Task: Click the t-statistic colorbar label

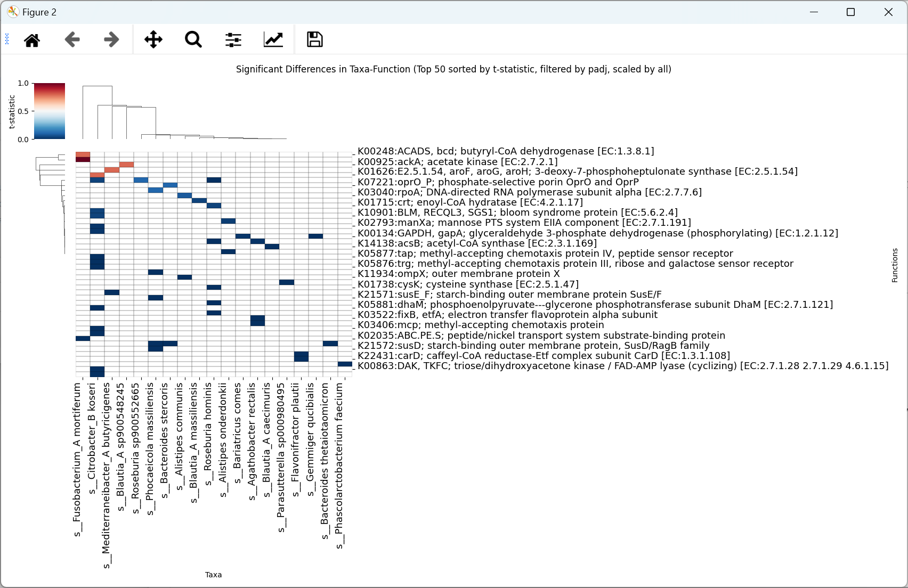Action: (x=12, y=111)
